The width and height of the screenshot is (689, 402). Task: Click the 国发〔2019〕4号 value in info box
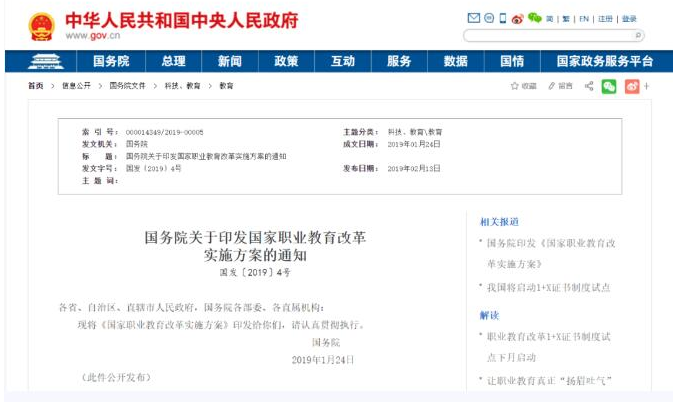pyautogui.click(x=153, y=168)
